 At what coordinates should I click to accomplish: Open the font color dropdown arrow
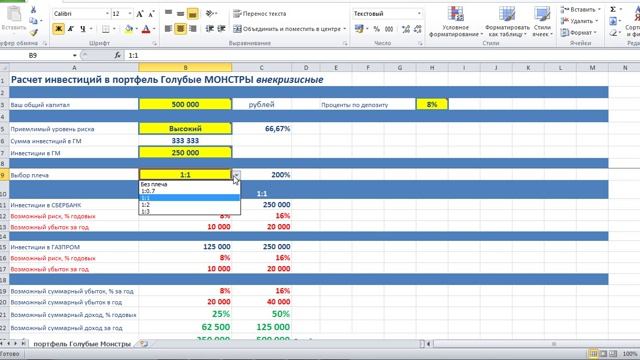point(154,29)
